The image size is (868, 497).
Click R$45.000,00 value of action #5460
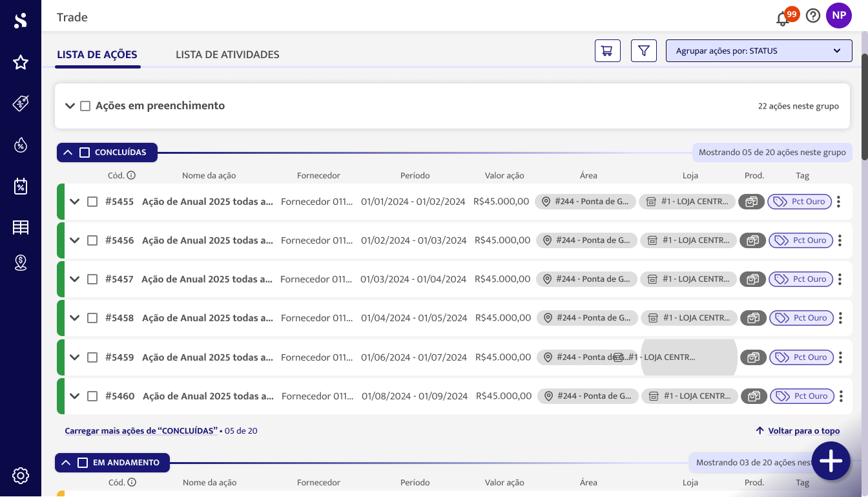(x=504, y=396)
